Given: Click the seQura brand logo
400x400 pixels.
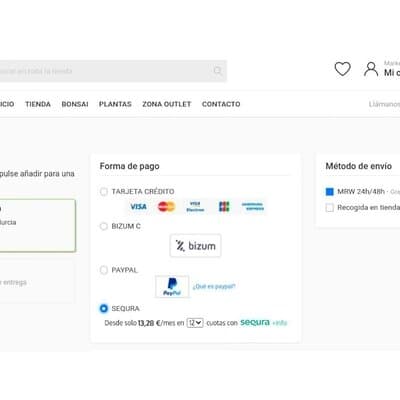Looking at the screenshot, I should [x=255, y=322].
